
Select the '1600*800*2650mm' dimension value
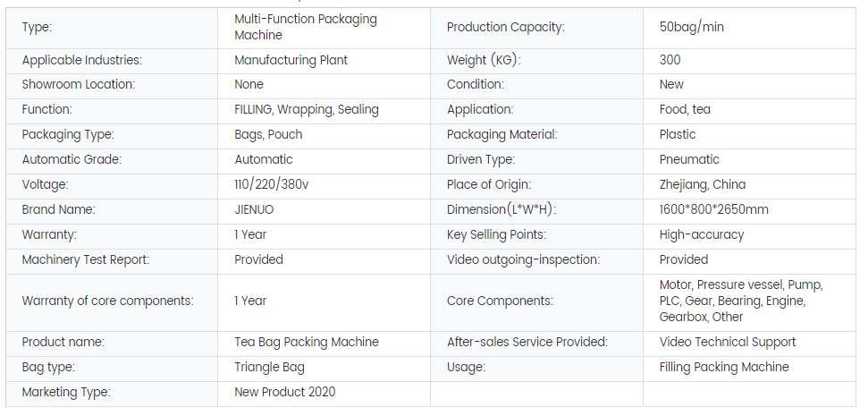pos(713,209)
